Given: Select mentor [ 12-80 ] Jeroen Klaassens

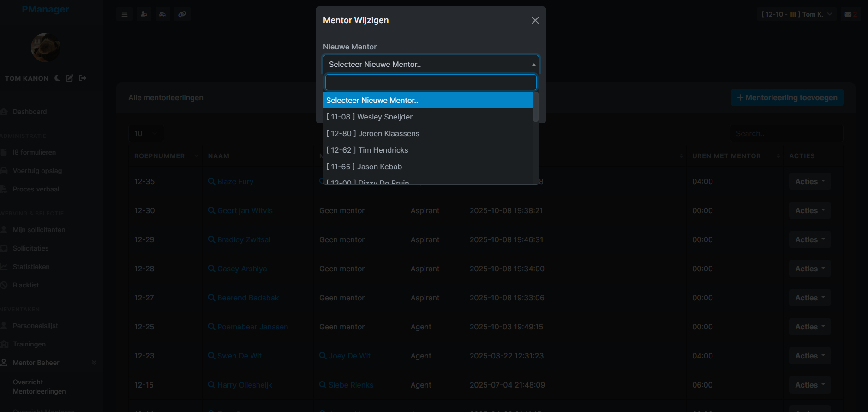Looking at the screenshot, I should click(x=428, y=133).
